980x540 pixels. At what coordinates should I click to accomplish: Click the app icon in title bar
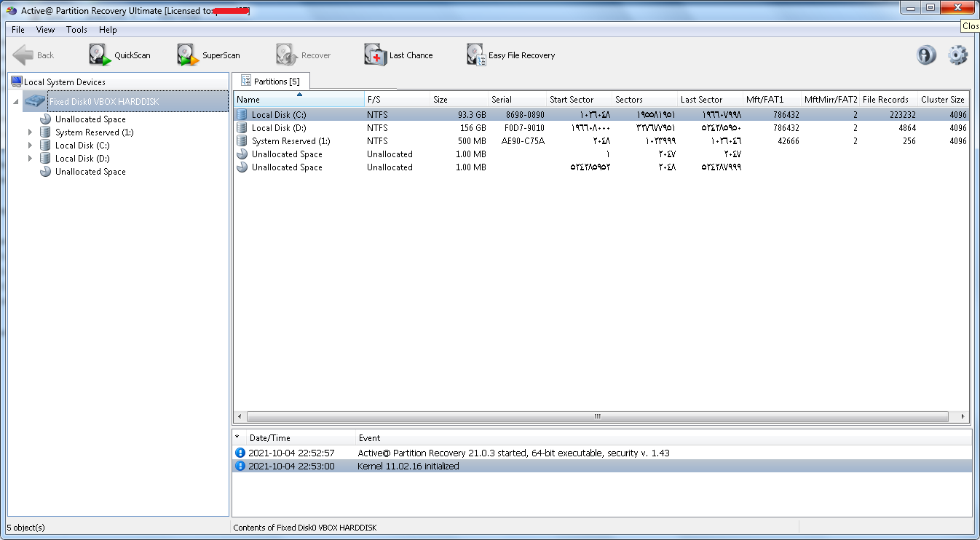pyautogui.click(x=11, y=11)
